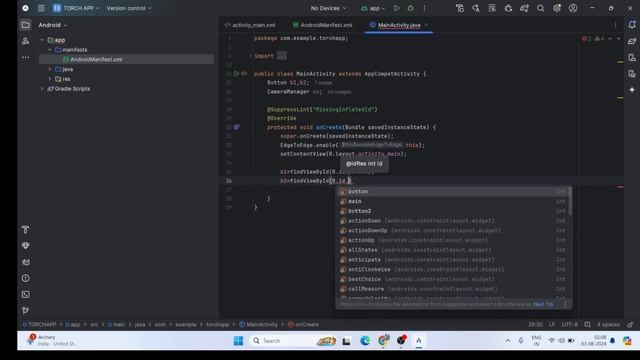This screenshot has height=360, width=640.
Task: Click MainActivity in breadcrumb bar
Action: click(258, 324)
